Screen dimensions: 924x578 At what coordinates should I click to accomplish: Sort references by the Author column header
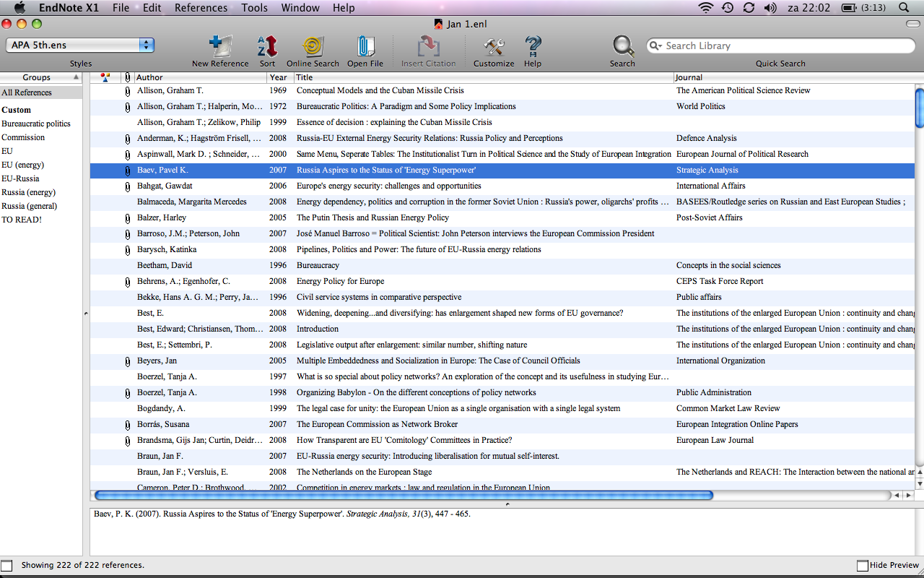pyautogui.click(x=201, y=77)
